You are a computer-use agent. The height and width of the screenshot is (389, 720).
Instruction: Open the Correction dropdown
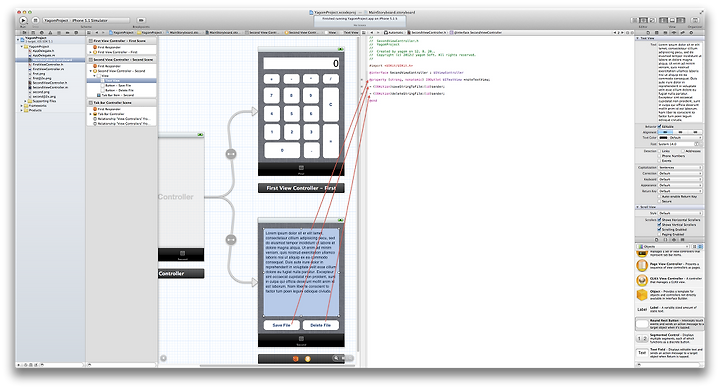click(x=680, y=174)
